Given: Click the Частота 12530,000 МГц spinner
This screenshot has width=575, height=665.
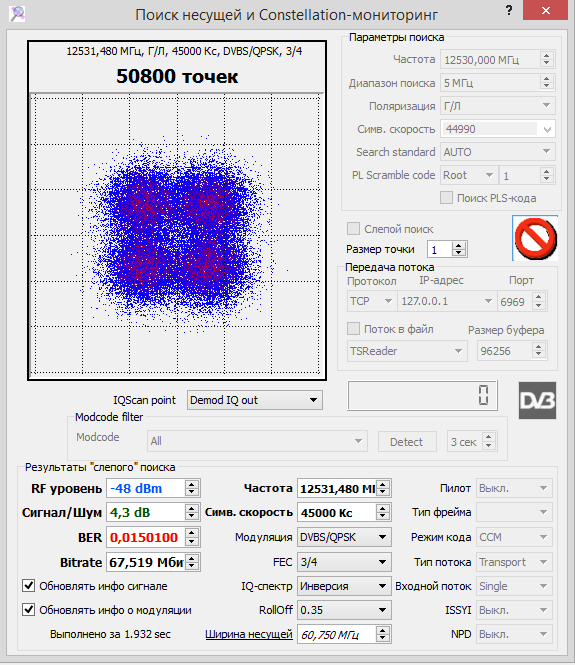Looking at the screenshot, I should point(547,59).
